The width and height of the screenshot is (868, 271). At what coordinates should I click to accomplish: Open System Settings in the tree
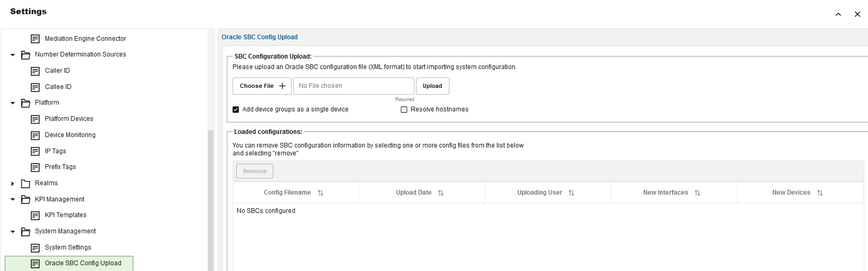point(68,247)
